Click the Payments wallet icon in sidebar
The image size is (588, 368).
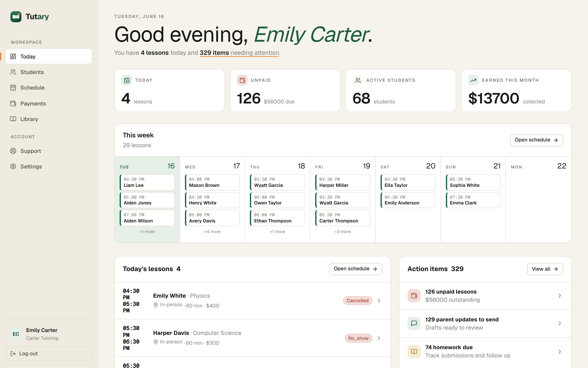(x=13, y=103)
